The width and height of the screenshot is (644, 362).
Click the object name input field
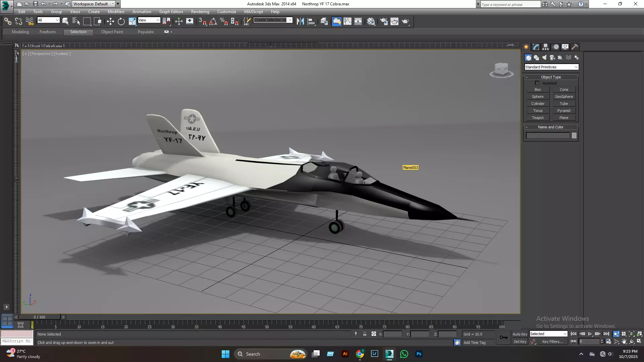click(x=548, y=135)
